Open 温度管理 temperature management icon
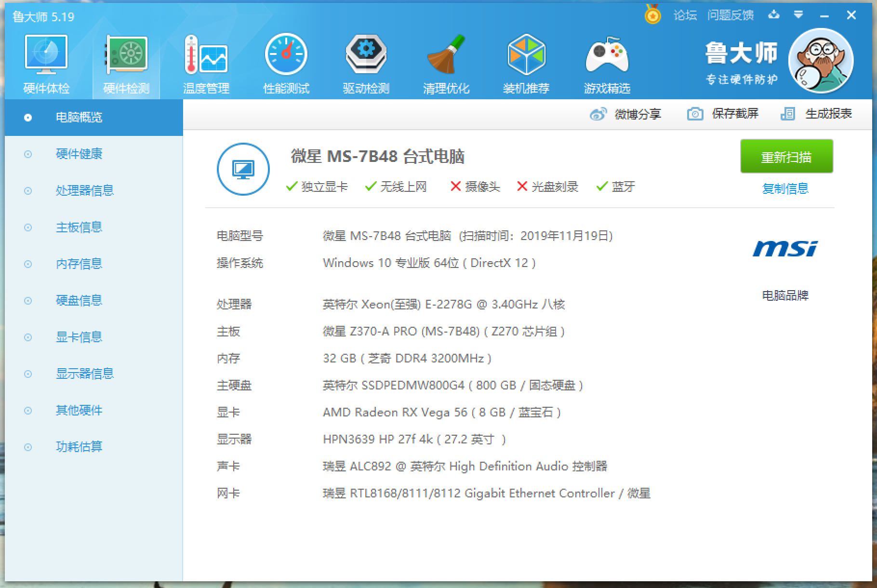The image size is (877, 588). [206, 55]
